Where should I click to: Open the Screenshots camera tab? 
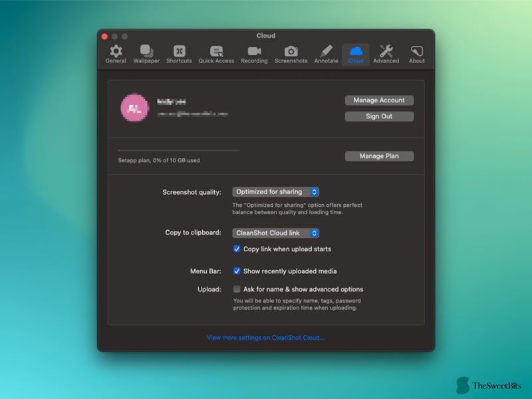[x=291, y=55]
